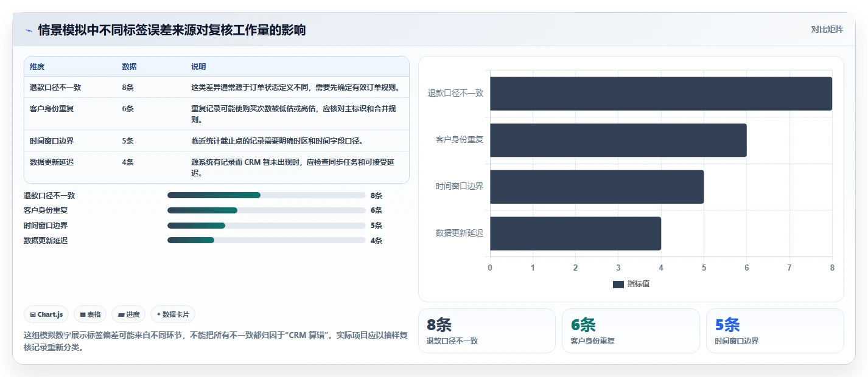Viewport: 868px width, 377px height.
Task: Click table cell 时间窗口边界
Action: click(x=52, y=141)
